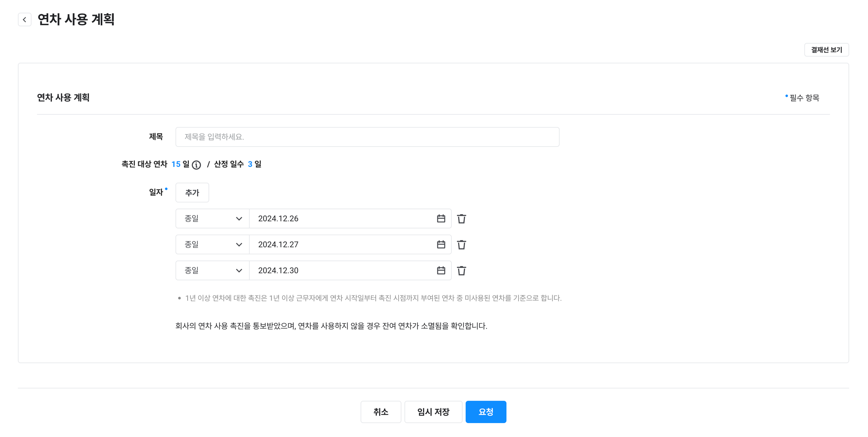Click the back arrow beside 연차 사용 계획
This screenshot has height=437, width=868.
[24, 19]
